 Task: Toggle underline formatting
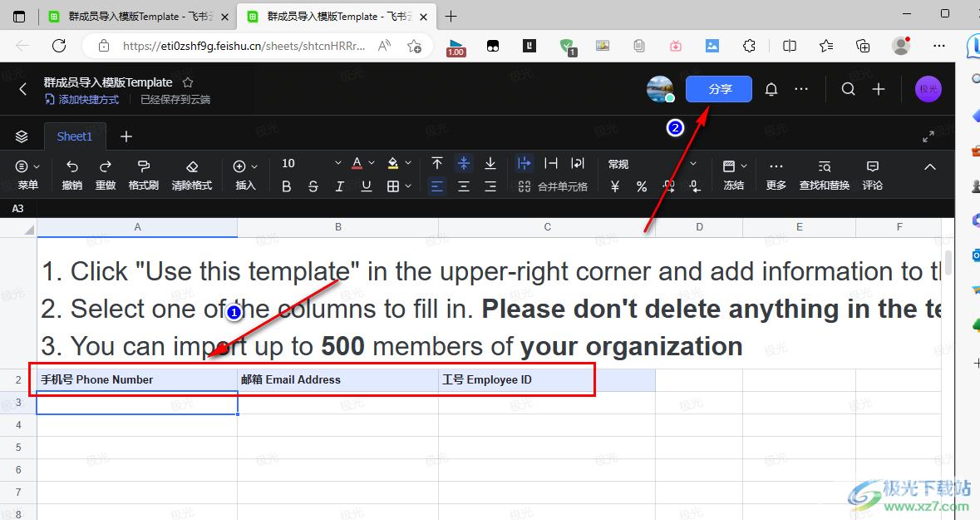click(x=367, y=186)
